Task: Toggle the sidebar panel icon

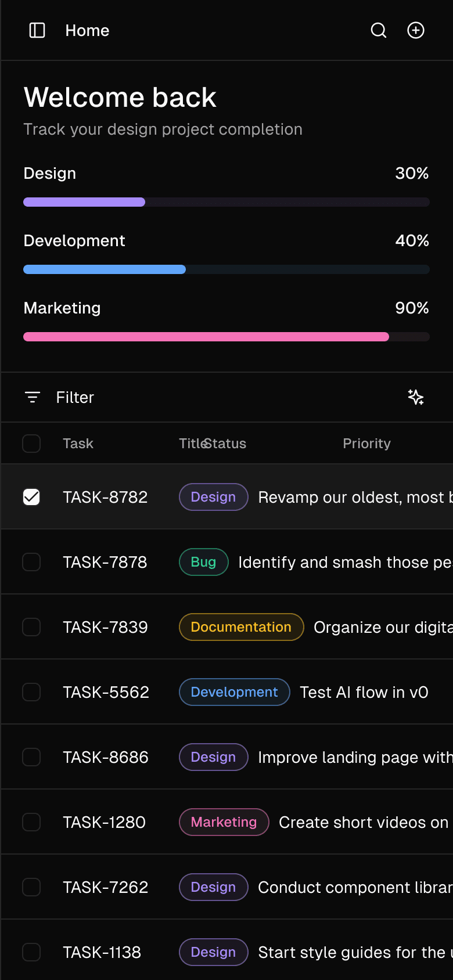Action: pyautogui.click(x=37, y=30)
